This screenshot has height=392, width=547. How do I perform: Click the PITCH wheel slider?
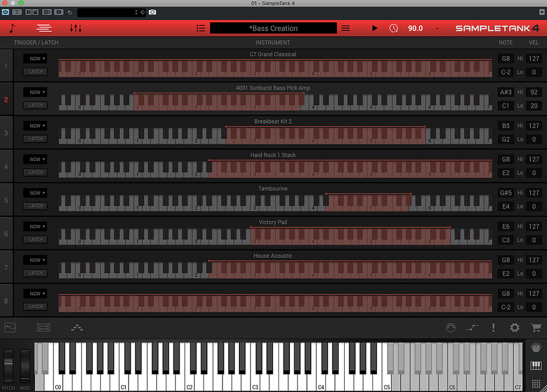click(x=8, y=366)
